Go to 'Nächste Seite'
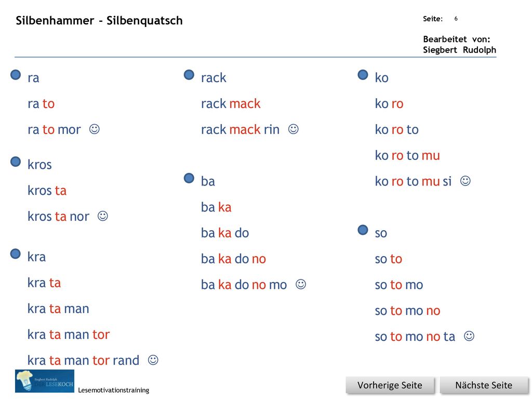 [x=484, y=385]
